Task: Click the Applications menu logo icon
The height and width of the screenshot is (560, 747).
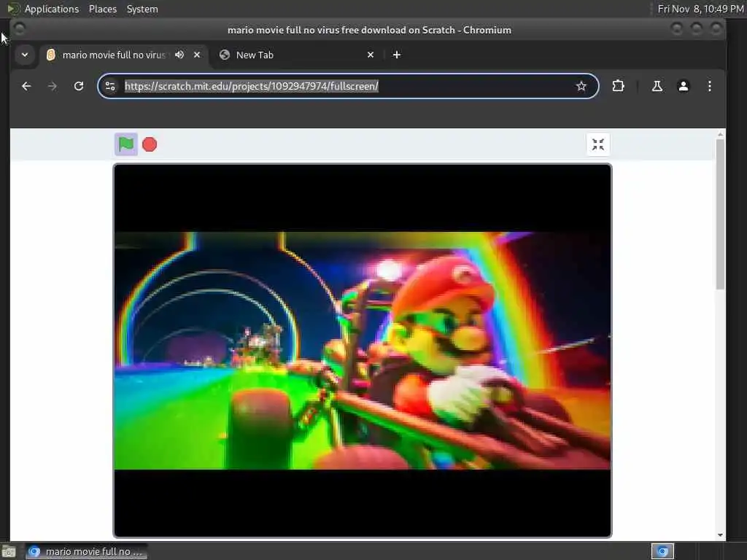Action: click(x=13, y=9)
